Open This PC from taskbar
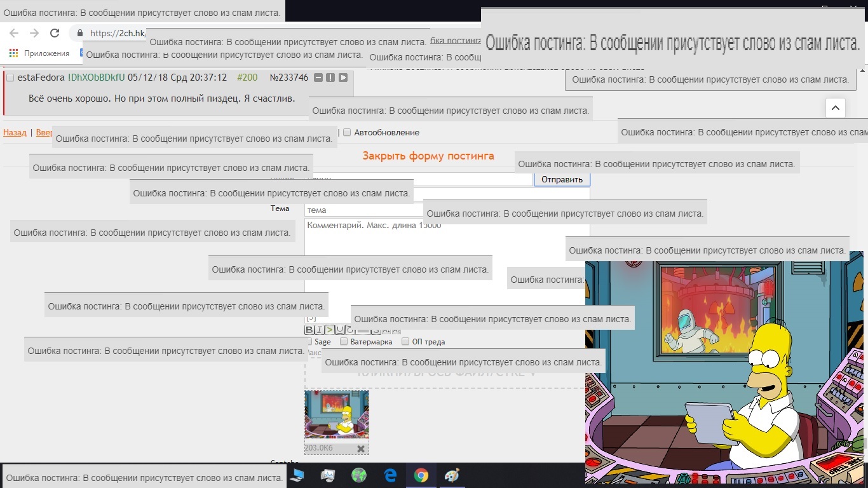868x488 pixels. 297,475
